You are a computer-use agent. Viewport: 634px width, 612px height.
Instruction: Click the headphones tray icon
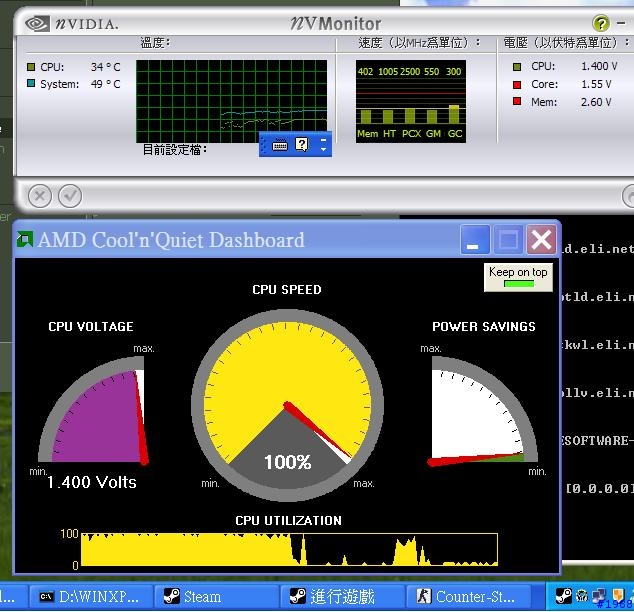(582, 596)
